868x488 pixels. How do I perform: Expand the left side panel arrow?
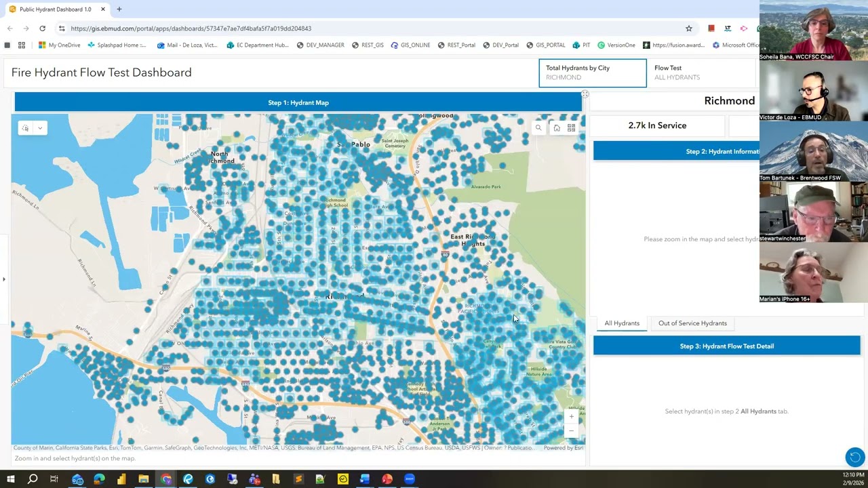pyautogui.click(x=3, y=279)
